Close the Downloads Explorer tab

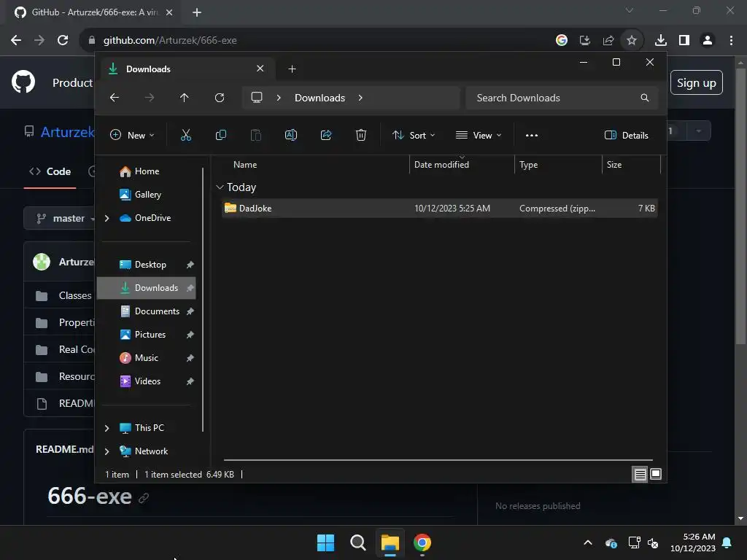pyautogui.click(x=260, y=69)
